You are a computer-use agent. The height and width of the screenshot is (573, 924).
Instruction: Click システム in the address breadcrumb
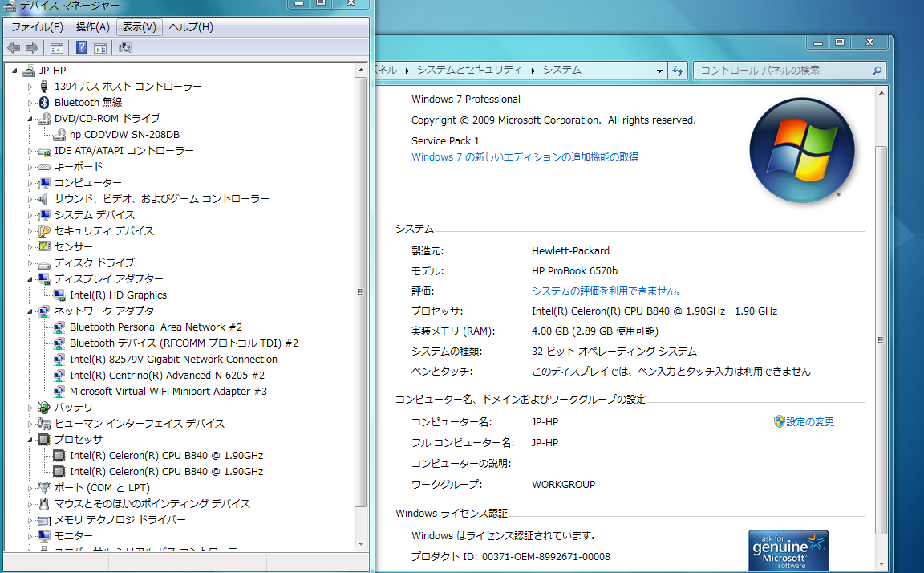[561, 70]
